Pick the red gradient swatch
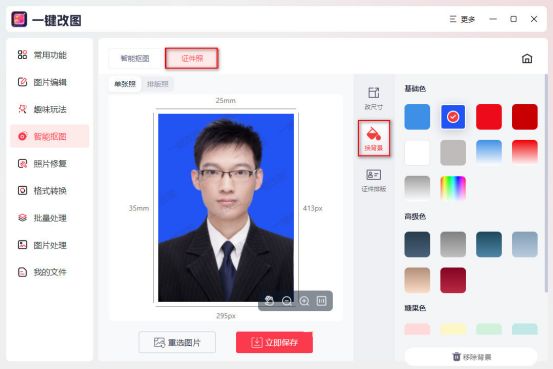 pyautogui.click(x=525, y=152)
